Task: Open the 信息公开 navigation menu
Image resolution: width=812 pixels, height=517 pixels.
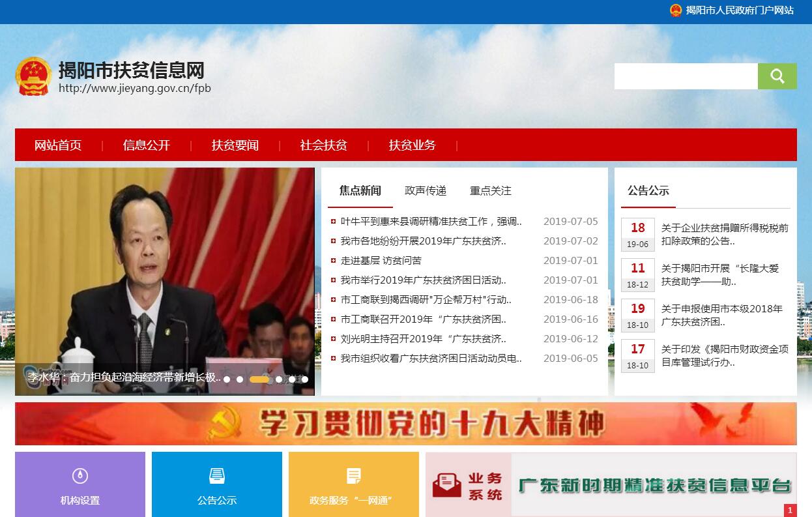Action: pyautogui.click(x=147, y=145)
